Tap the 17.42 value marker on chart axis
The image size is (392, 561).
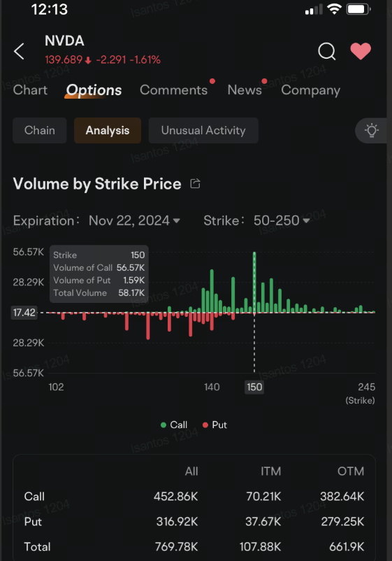[x=24, y=313]
